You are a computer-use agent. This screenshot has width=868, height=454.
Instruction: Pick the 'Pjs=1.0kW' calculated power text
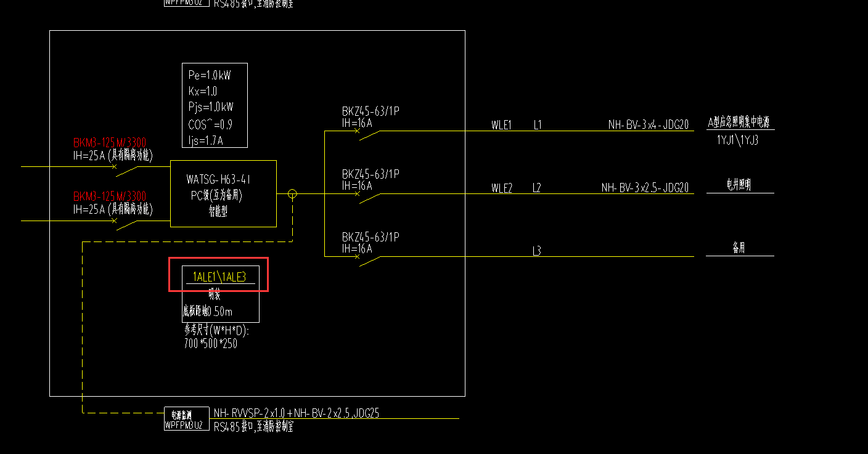click(x=211, y=108)
